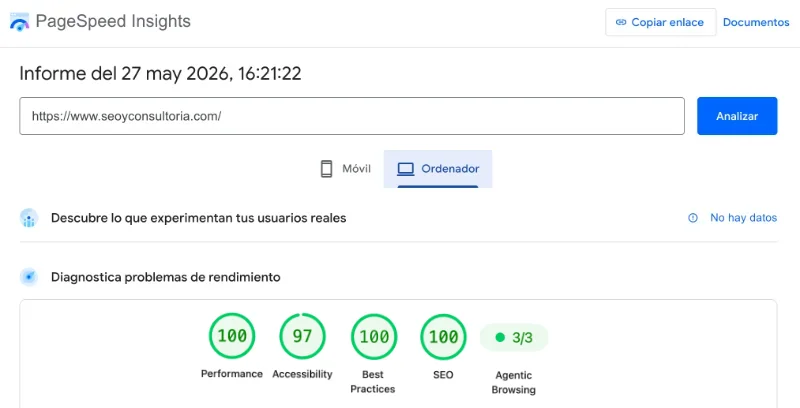Select the SEO score gauge 100
This screenshot has height=408, width=800.
pos(443,337)
